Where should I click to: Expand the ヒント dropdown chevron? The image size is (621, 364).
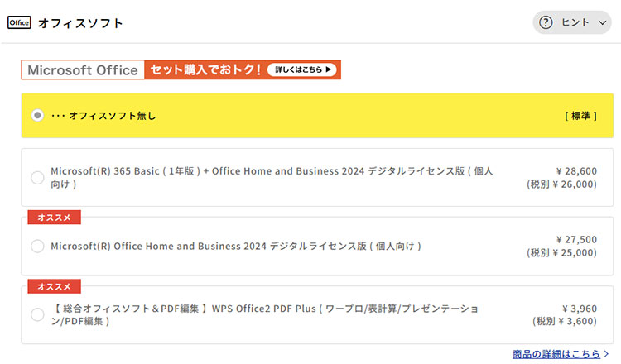pyautogui.click(x=603, y=22)
